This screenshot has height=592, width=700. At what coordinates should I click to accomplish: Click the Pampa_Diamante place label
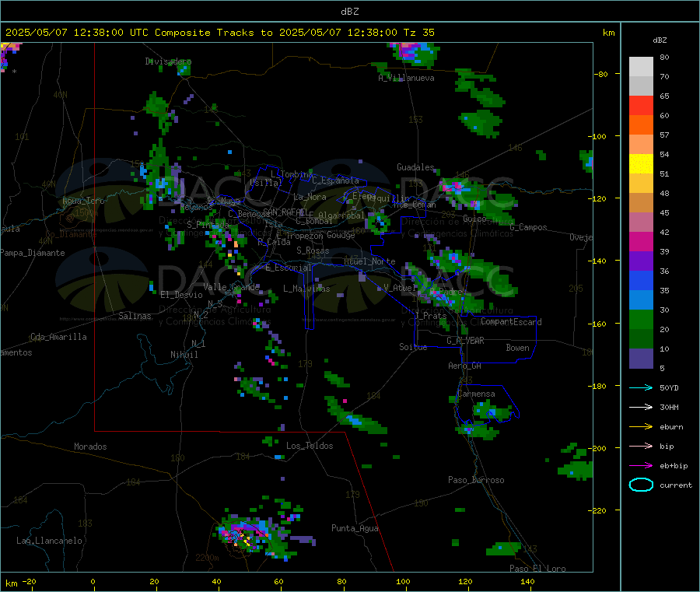pyautogui.click(x=32, y=253)
